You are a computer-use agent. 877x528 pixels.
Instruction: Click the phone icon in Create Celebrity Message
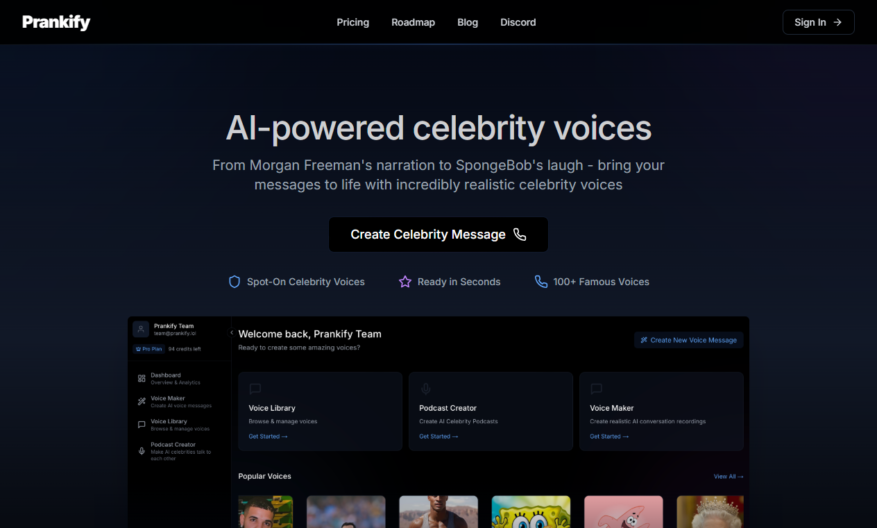[x=520, y=234]
